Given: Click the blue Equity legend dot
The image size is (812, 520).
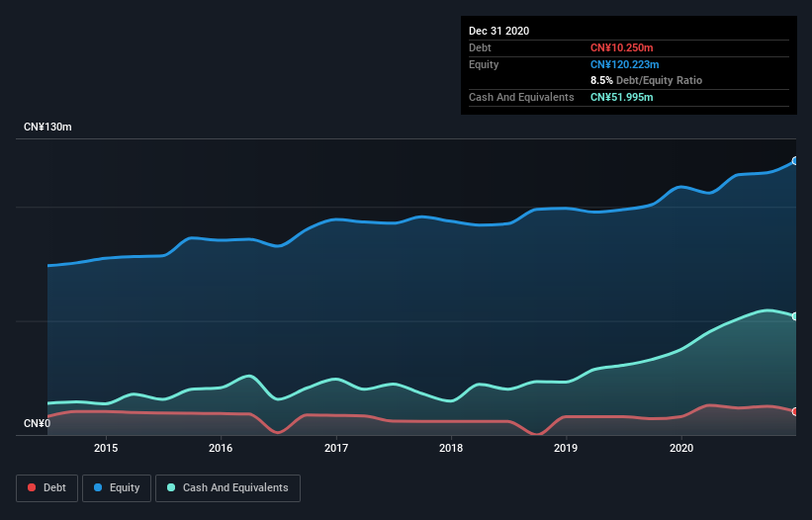Looking at the screenshot, I should point(98,487).
